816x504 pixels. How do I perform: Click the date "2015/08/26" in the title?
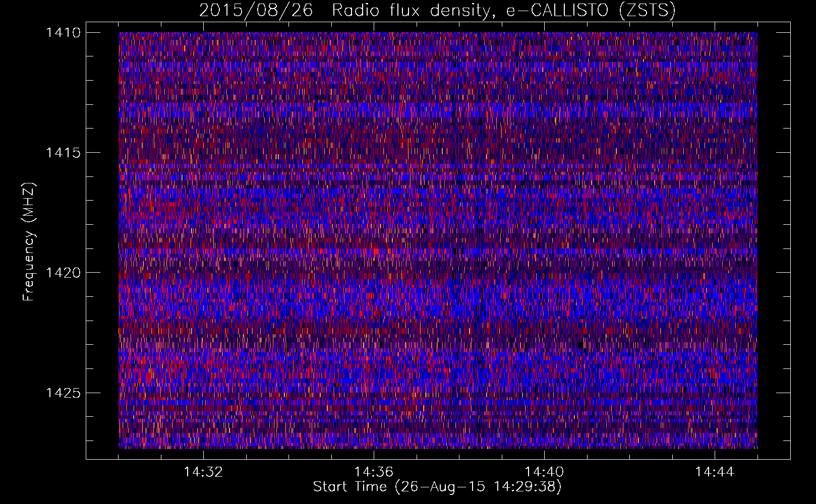[256, 10]
